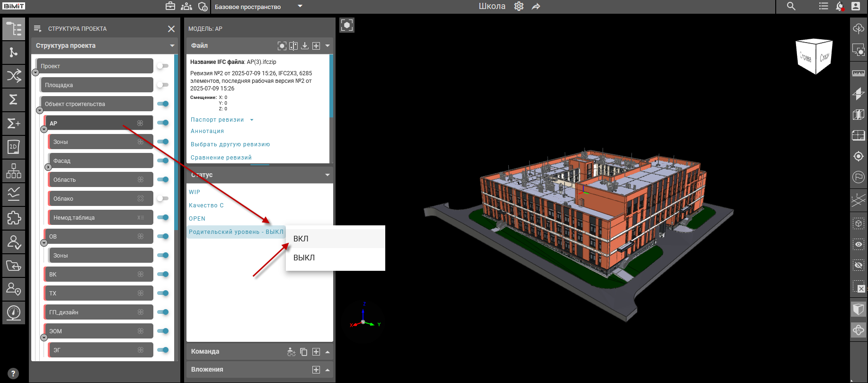Click the help question mark icon
868x383 pixels.
coord(13,374)
